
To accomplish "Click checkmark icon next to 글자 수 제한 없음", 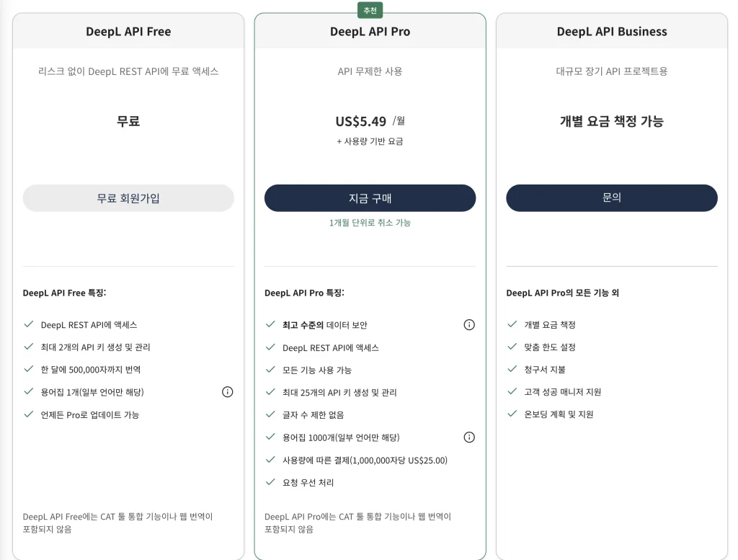I will tap(270, 414).
